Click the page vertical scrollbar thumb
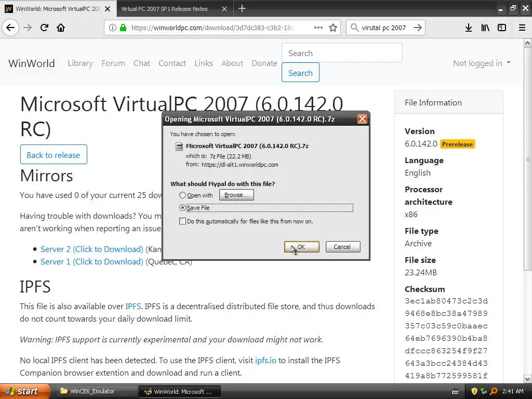Viewport: 532px width, 399px height. [x=527, y=159]
